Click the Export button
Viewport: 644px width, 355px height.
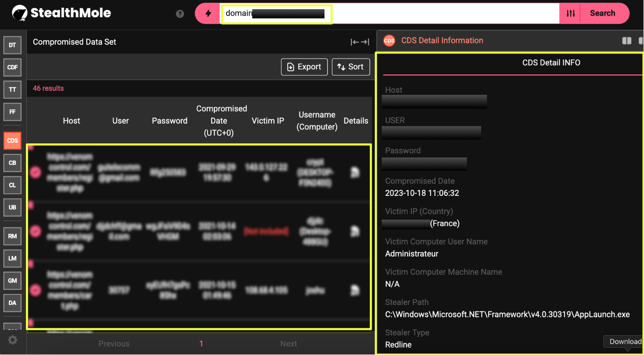(x=304, y=67)
